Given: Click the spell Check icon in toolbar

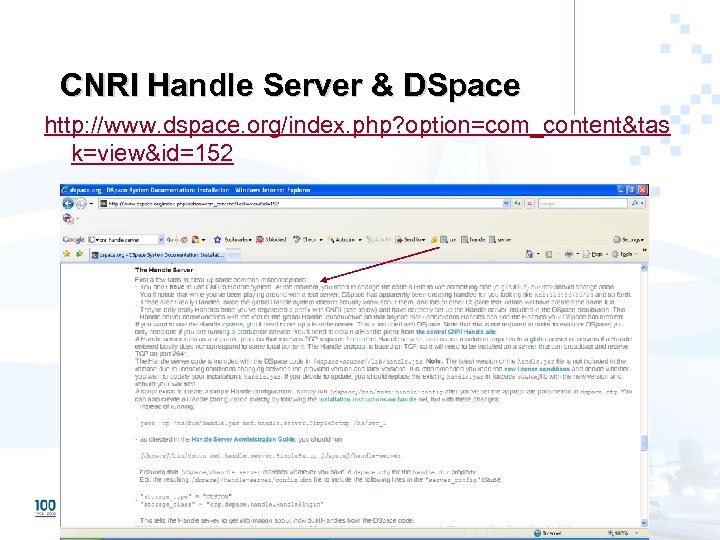Looking at the screenshot, I should click(x=297, y=240).
